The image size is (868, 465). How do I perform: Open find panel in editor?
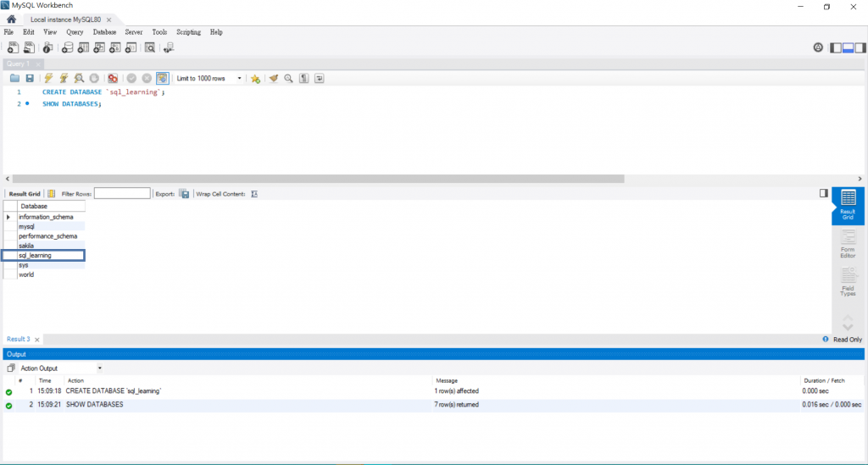point(288,79)
